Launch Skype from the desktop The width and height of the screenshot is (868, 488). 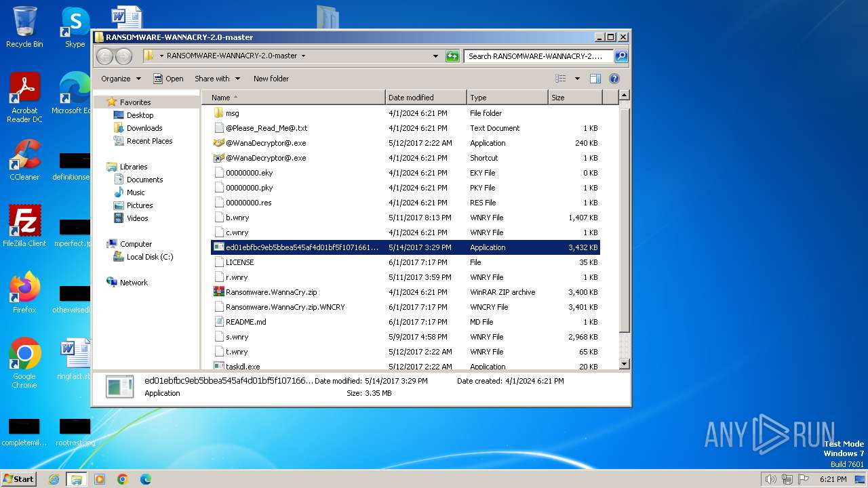75,27
